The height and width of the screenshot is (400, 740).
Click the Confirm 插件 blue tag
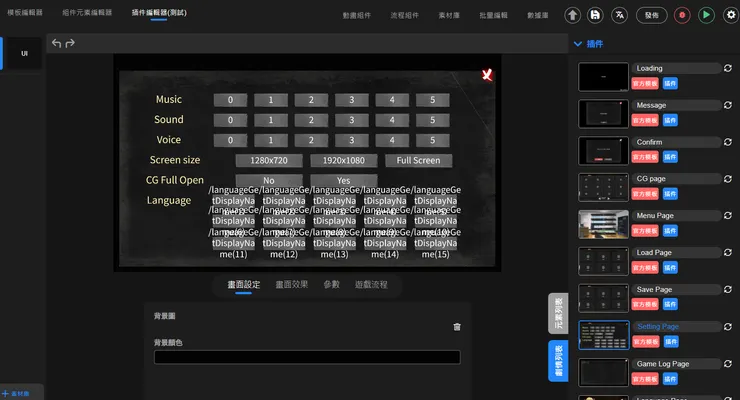click(670, 157)
